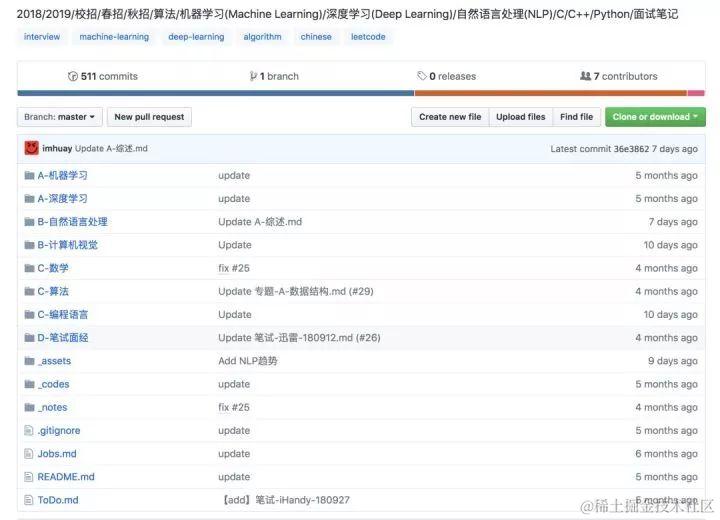Click folder icon for _assets
The width and height of the screenshot is (720, 520).
pos(29,361)
